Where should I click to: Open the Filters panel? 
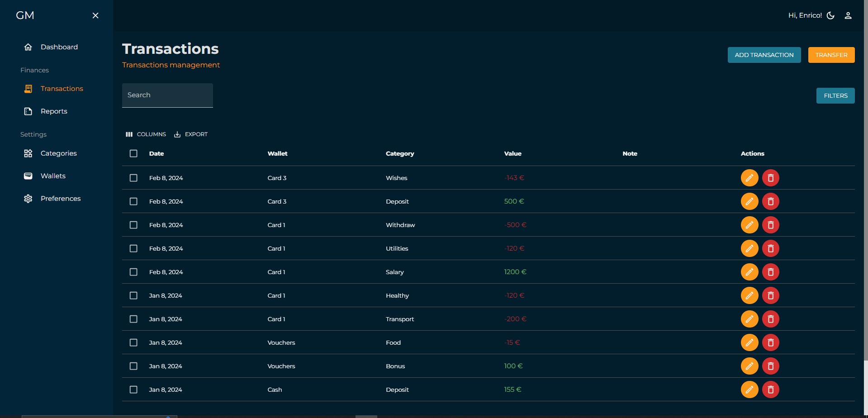(x=835, y=95)
